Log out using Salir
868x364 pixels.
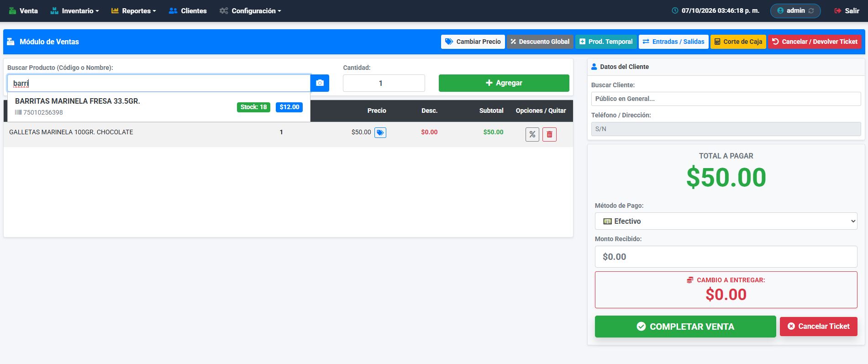click(847, 11)
